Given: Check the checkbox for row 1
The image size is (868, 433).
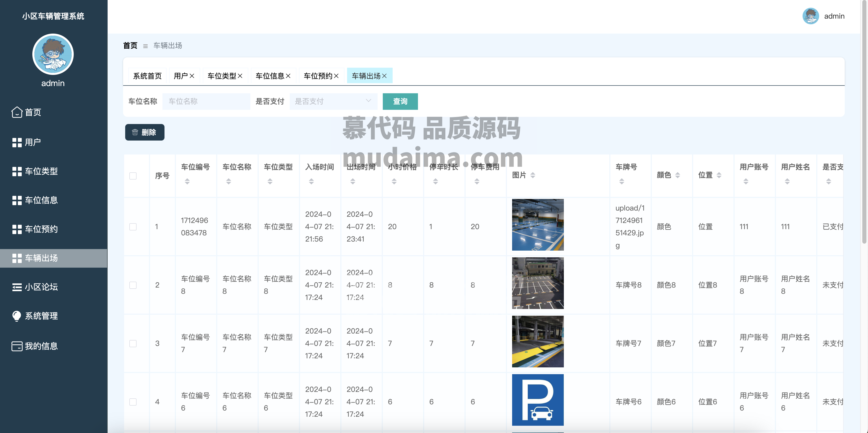Looking at the screenshot, I should [x=133, y=227].
